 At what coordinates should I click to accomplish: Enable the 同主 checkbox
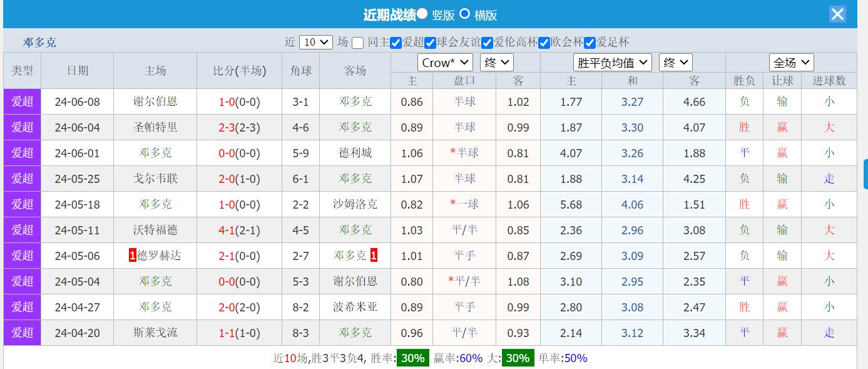pyautogui.click(x=357, y=42)
